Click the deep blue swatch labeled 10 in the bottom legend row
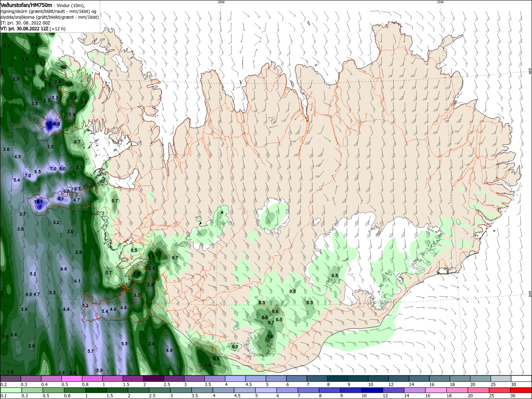Viewport: 532px width, 399px height. click(372, 390)
